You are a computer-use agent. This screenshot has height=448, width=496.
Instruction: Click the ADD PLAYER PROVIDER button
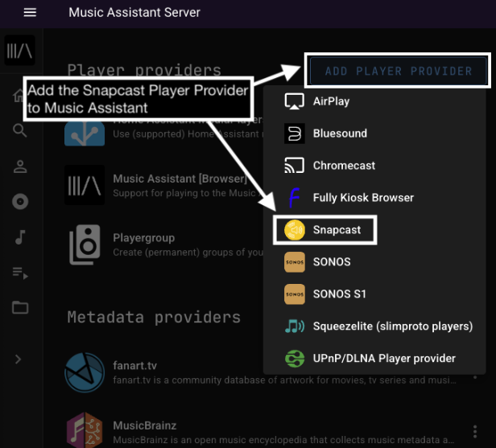(398, 71)
